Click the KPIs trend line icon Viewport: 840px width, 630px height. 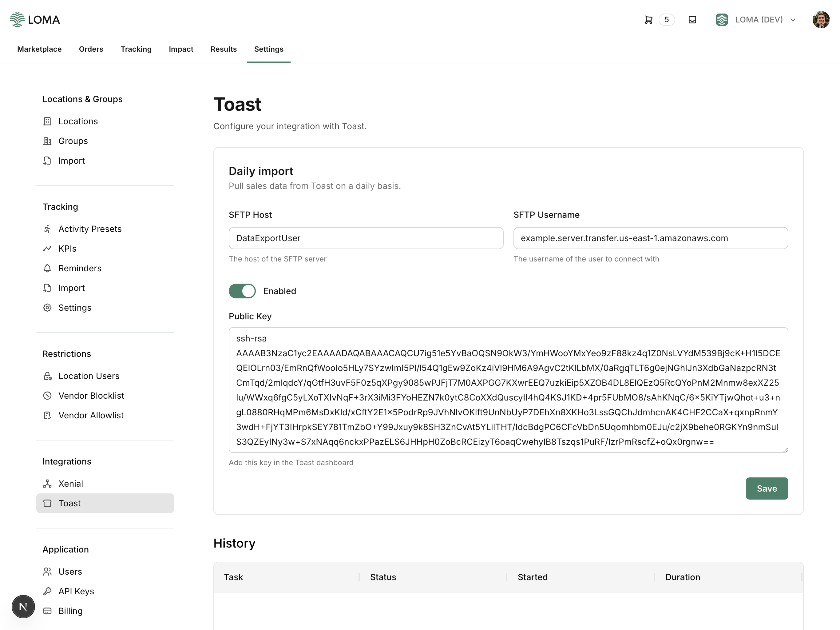tap(47, 249)
